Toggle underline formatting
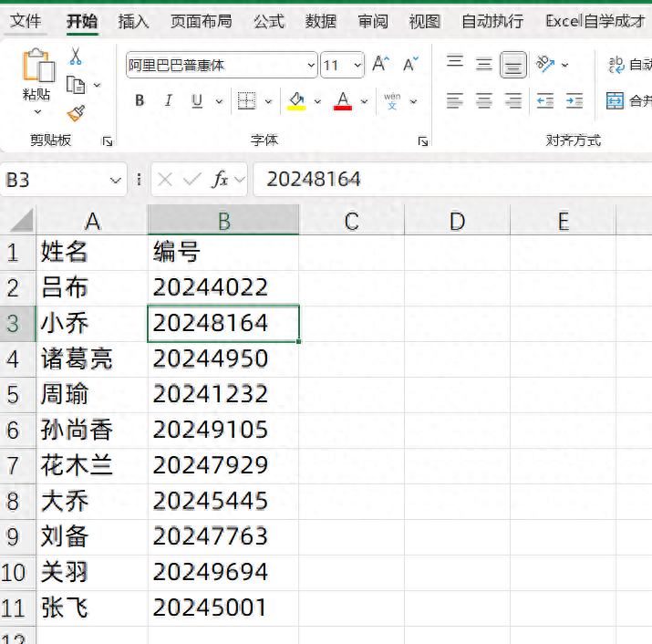This screenshot has height=644, width=652. (197, 100)
